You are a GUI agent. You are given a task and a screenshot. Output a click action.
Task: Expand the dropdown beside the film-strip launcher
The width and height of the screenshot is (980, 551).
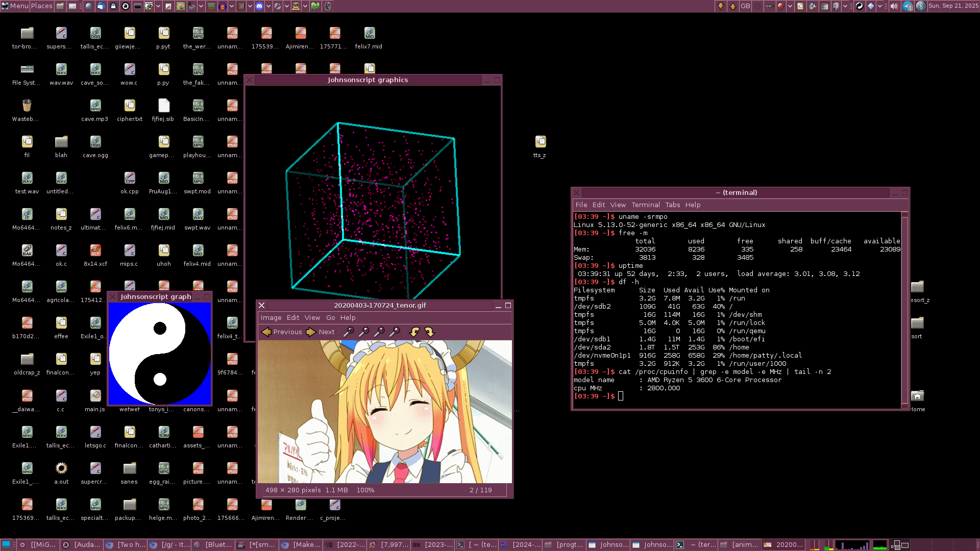tap(250, 6)
